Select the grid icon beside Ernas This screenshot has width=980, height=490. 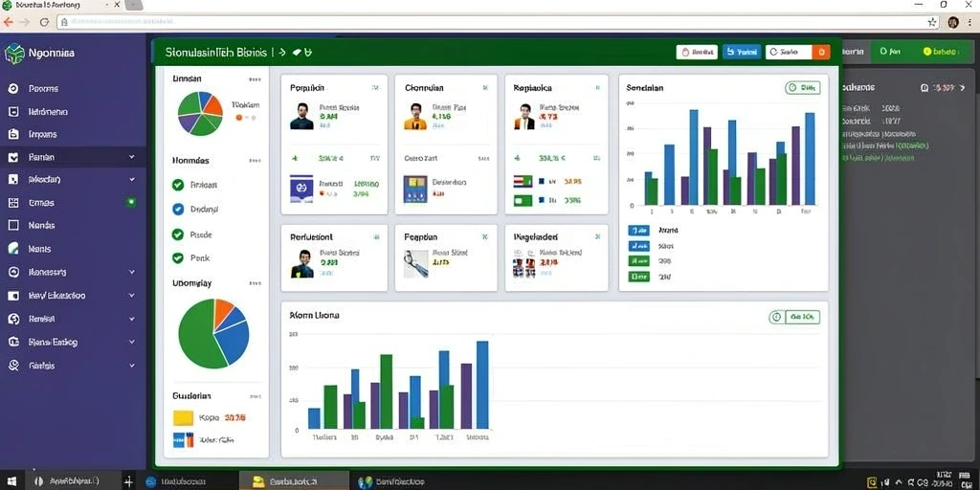point(13,203)
